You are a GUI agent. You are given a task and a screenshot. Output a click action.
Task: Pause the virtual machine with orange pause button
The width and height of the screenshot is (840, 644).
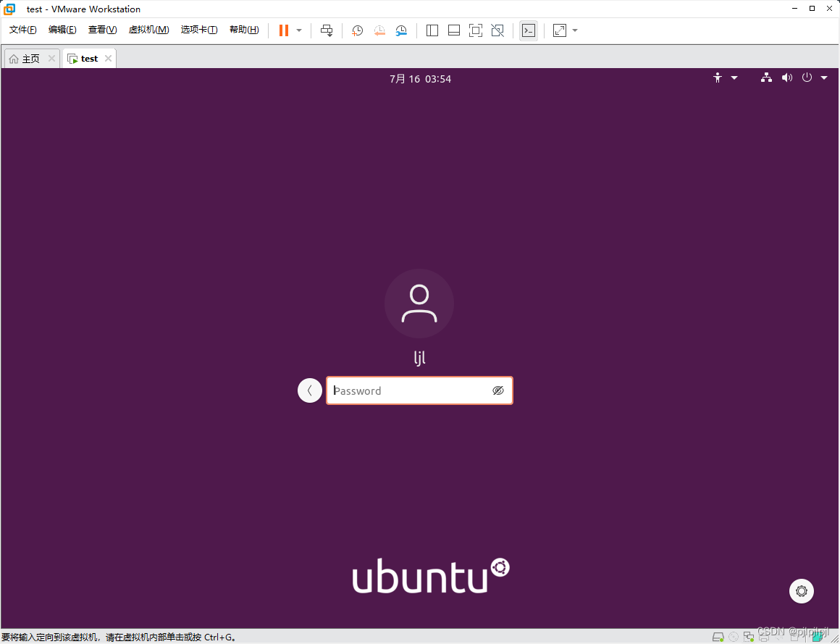[284, 30]
